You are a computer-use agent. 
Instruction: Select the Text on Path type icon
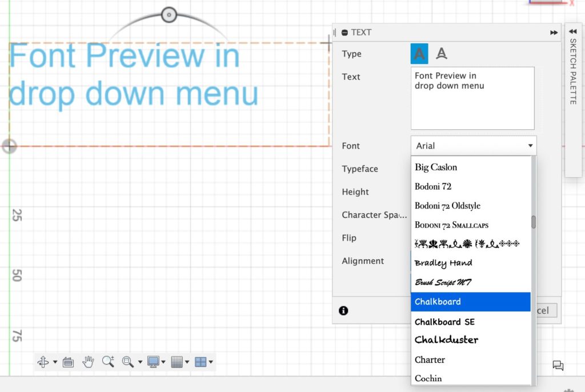(442, 54)
